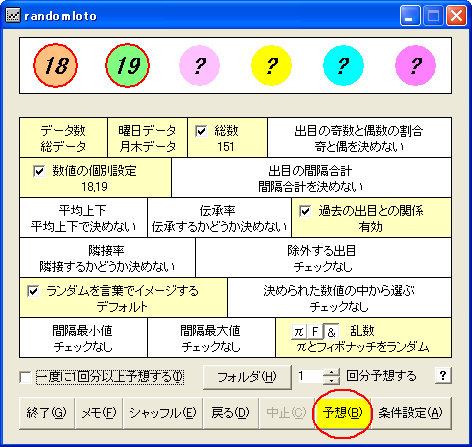The height and width of the screenshot is (447, 472).
Task: Select the π random number mode button
Action: (x=299, y=332)
